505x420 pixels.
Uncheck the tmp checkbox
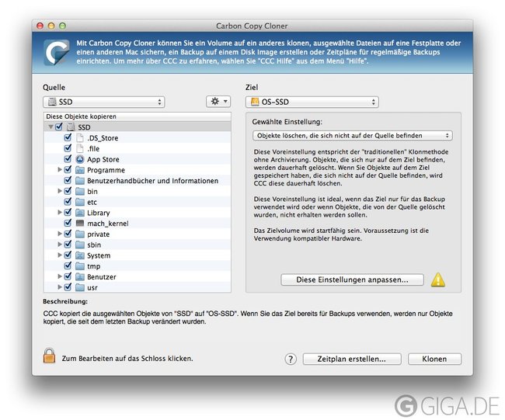[68, 266]
